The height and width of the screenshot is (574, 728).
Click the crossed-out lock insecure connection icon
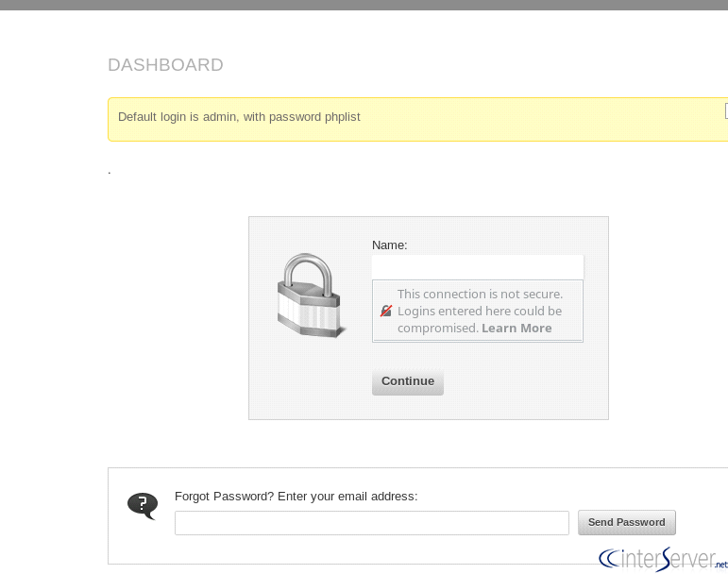coord(385,311)
